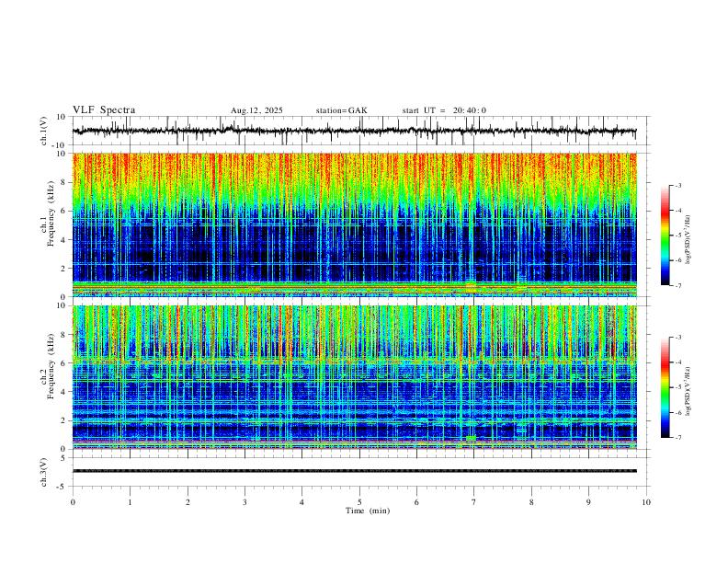This screenshot has width=728, height=563.
Task: Click the time axis tick label "5"
Action: [359, 502]
